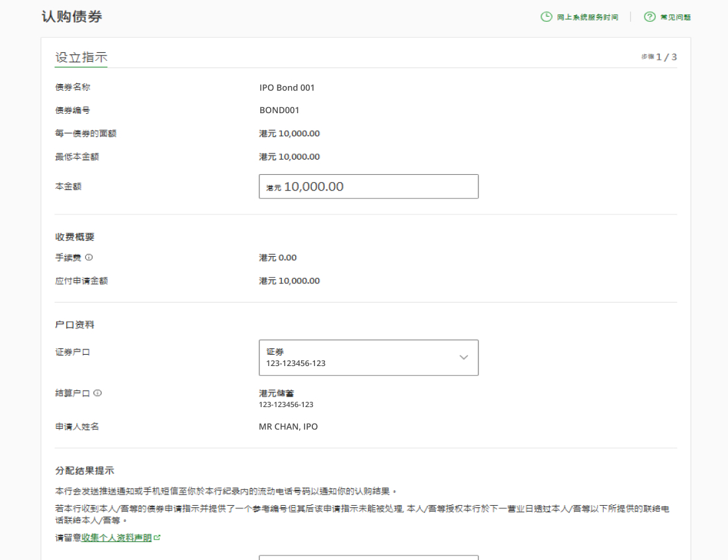The image size is (728, 560).
Task: Open the 网上系统服务时间 link
Action: pos(587,17)
